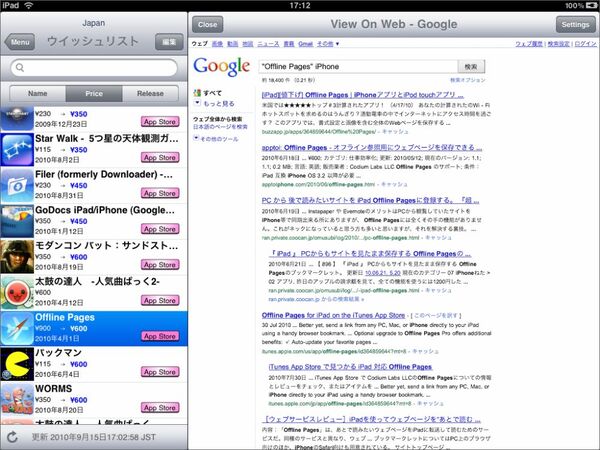Open 検索オプション search options link
Screen dimensions: 600x450
click(x=468, y=80)
